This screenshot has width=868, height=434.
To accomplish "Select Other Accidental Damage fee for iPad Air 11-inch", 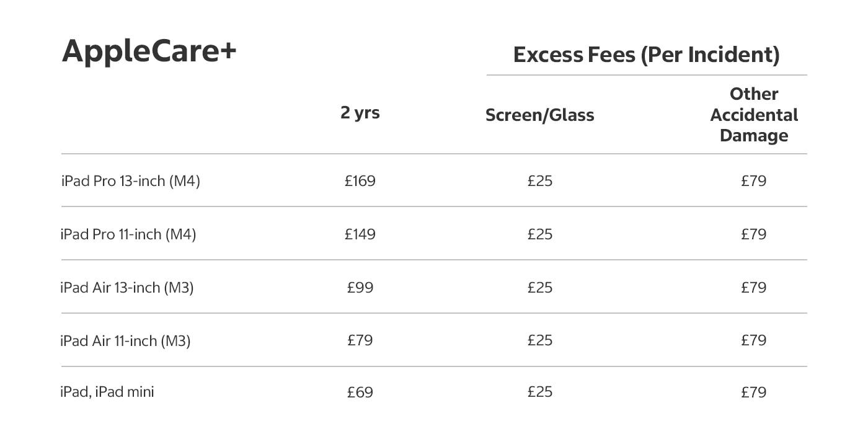I will (754, 340).
